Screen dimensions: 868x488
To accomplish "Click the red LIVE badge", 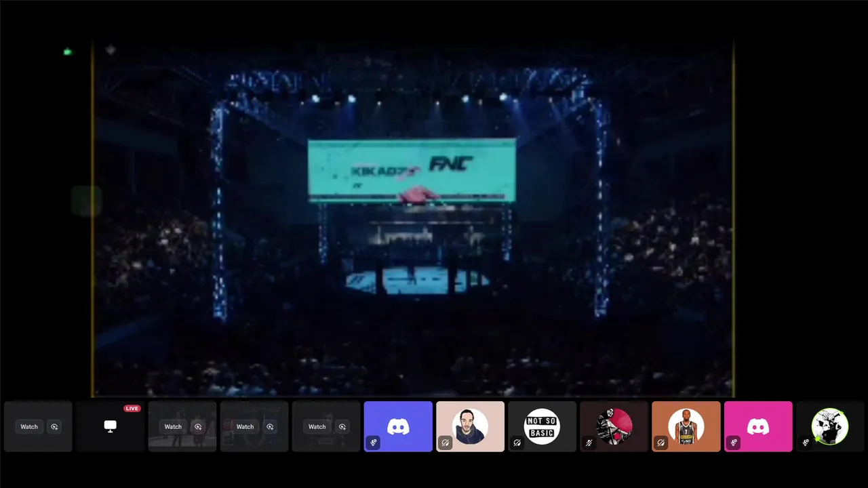I will coord(132,409).
